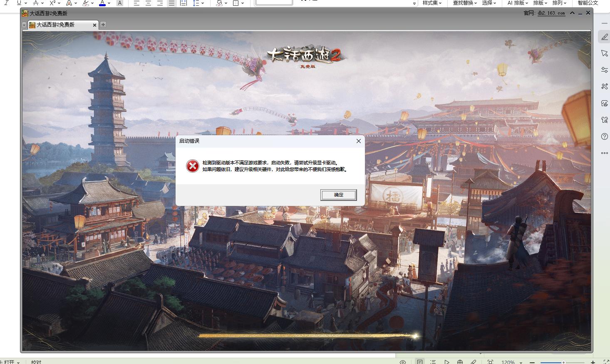Align text right in WPS toolbar
Viewport: 610px width, 364px height.
(160, 3)
